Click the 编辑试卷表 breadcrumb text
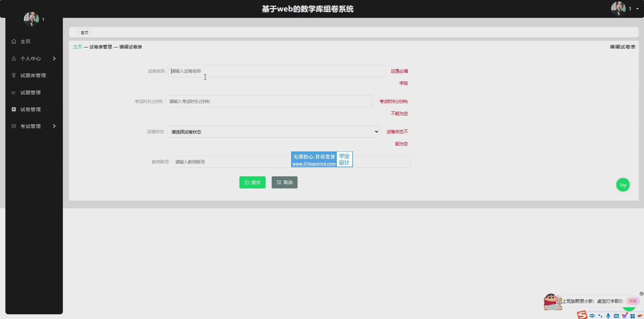 (131, 47)
